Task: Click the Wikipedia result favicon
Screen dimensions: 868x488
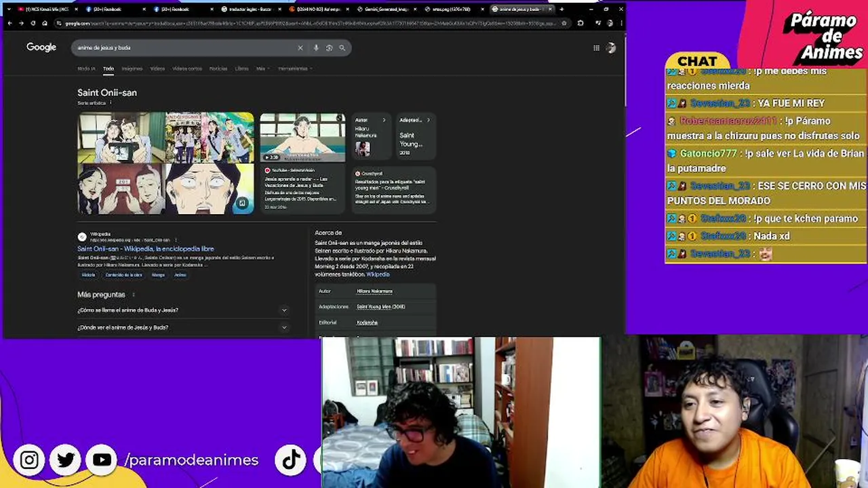Action: coord(82,237)
